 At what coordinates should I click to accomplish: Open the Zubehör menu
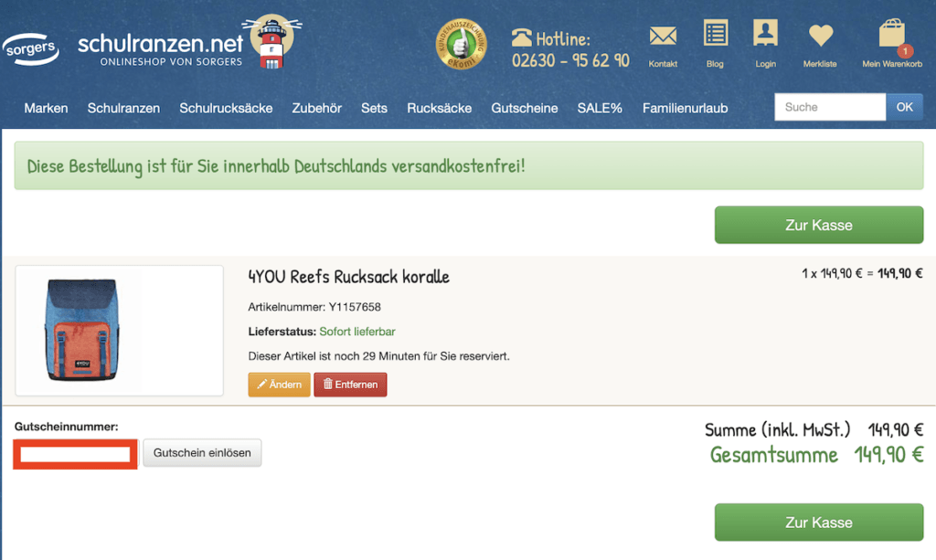(x=316, y=108)
